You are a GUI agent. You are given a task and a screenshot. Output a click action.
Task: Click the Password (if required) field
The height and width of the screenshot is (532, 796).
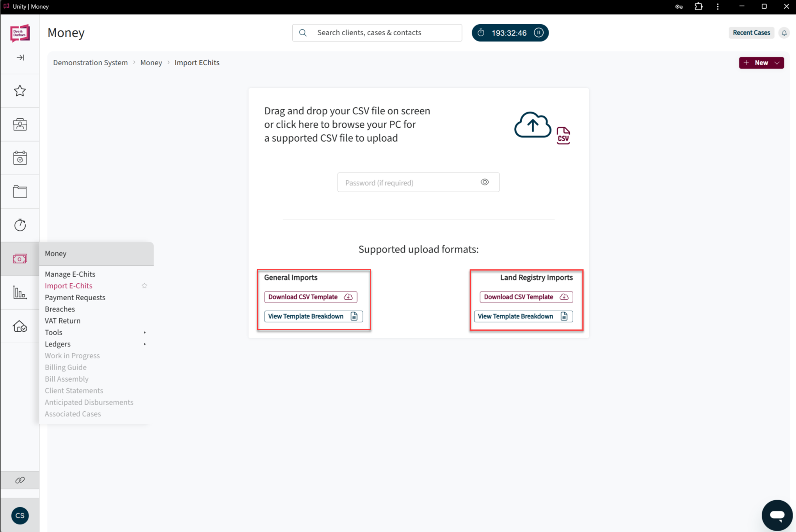click(x=418, y=182)
